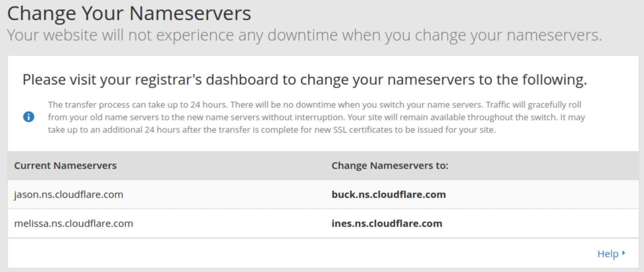Click the 'Change Your Nameservers' heading
This screenshot has height=272, width=644.
tap(129, 14)
